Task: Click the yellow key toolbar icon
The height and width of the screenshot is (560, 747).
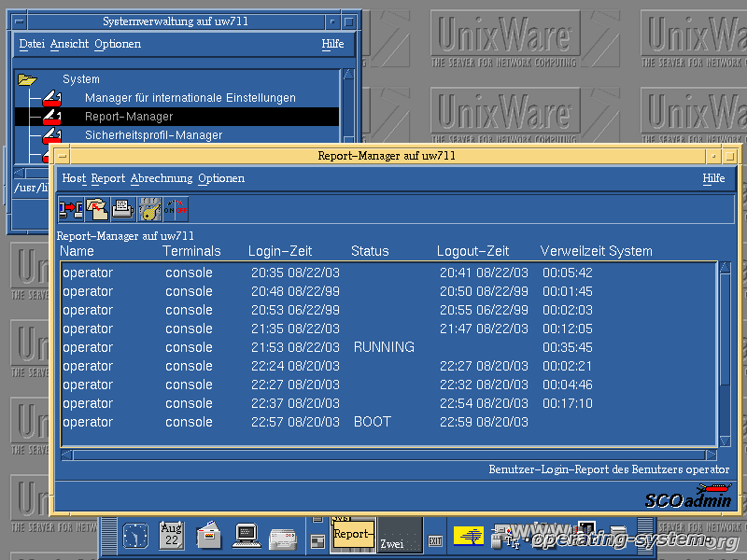Action: (149, 209)
